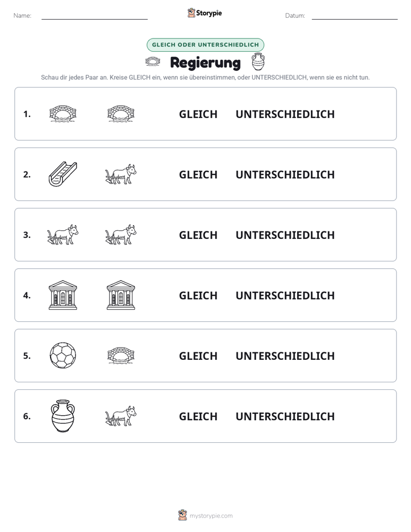The height and width of the screenshot is (532, 411).
Task: Select UNTERSCHIEDLICH for question 6
Action: pyautogui.click(x=285, y=416)
